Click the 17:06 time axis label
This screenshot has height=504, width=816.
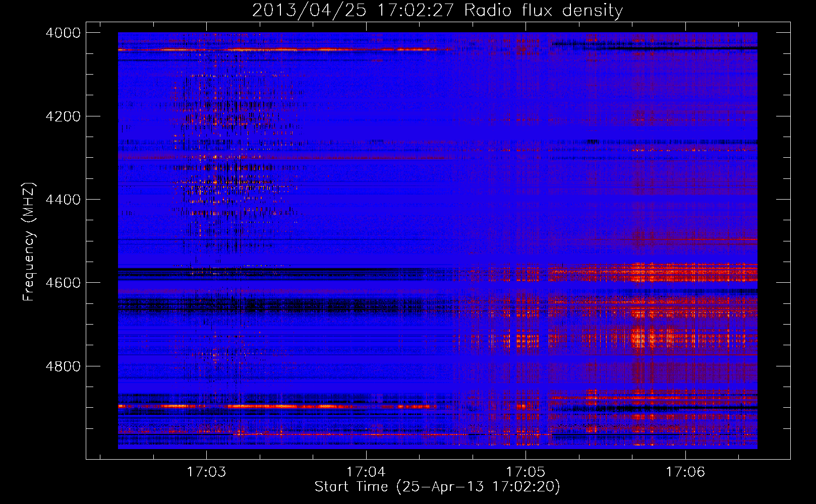click(x=685, y=472)
